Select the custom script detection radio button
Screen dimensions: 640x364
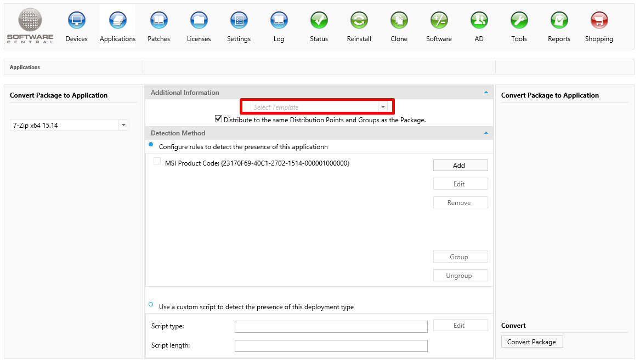pos(151,304)
